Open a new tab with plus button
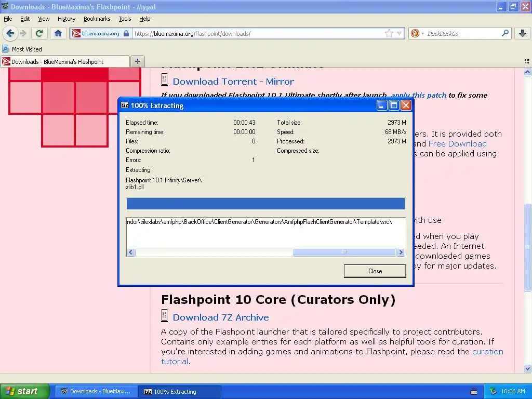This screenshot has width=532, height=399. click(x=137, y=61)
